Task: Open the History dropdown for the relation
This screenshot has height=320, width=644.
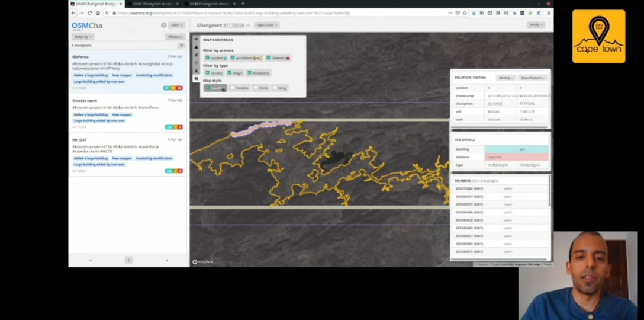Action: (505, 78)
